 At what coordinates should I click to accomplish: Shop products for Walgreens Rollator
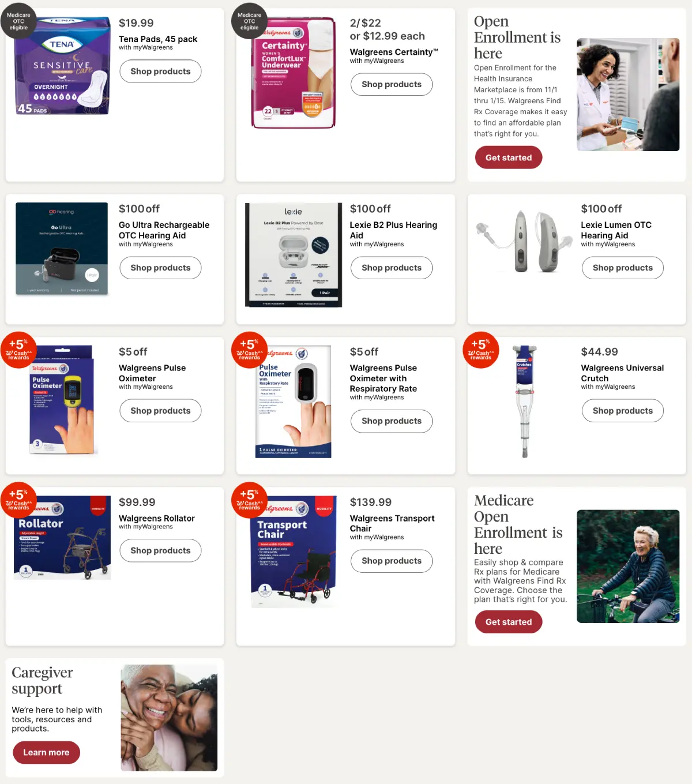coord(160,550)
